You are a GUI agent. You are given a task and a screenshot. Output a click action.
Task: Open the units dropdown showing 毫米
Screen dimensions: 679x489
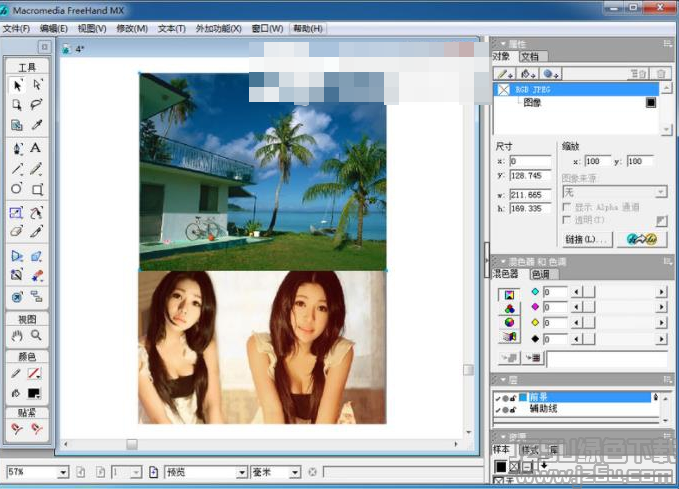[x=294, y=472]
